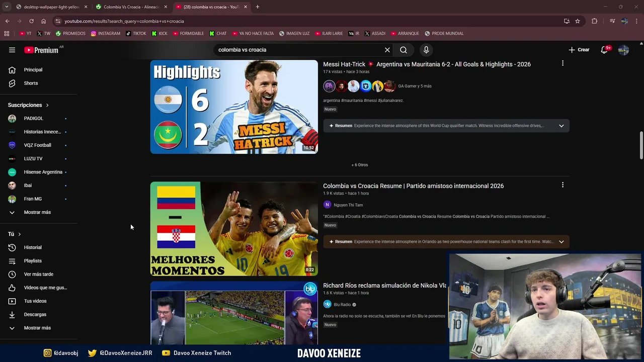Open the KICK bookmark
644x362 pixels.
pos(159,34)
